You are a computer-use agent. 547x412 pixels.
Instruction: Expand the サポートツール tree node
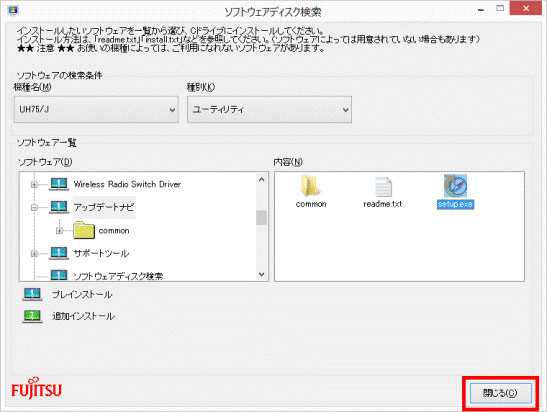[34, 254]
